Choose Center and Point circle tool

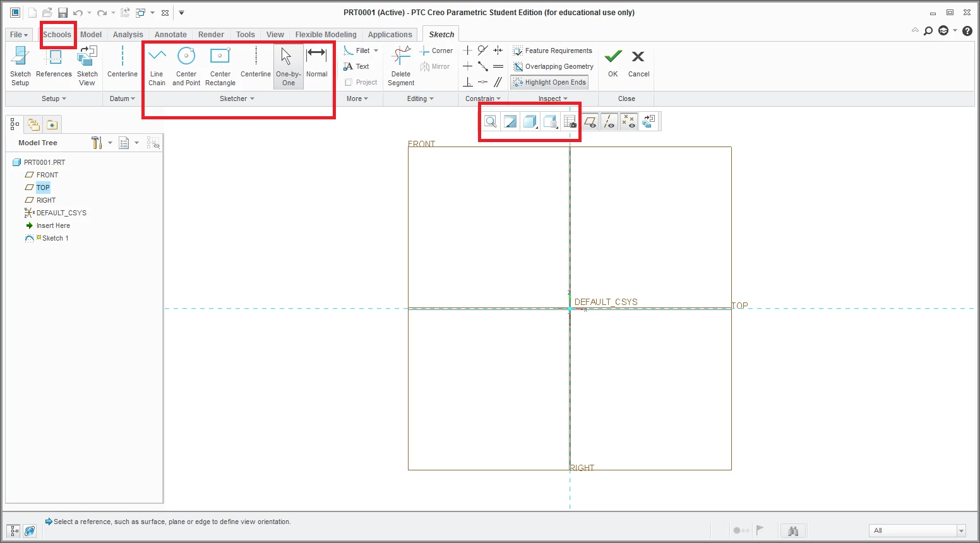tap(186, 66)
